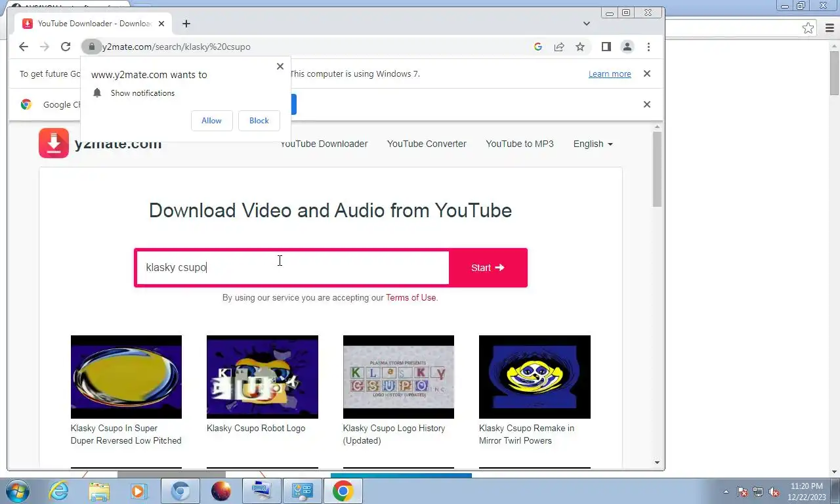Open the YouTube Downloader menu item
This screenshot has height=504, width=840.
pos(324,144)
